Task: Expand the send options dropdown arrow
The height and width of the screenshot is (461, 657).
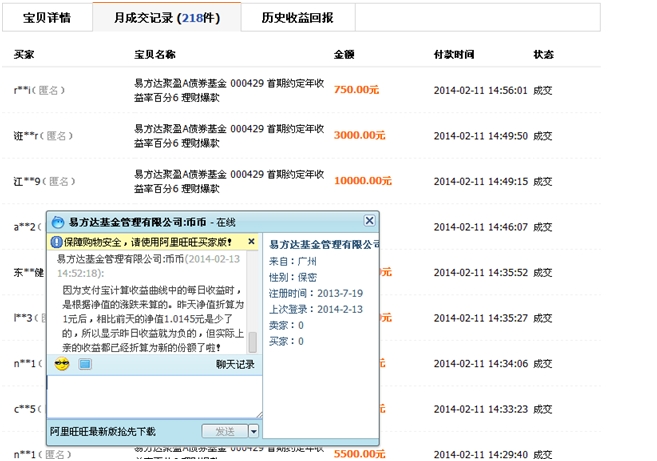Action: pos(254,431)
